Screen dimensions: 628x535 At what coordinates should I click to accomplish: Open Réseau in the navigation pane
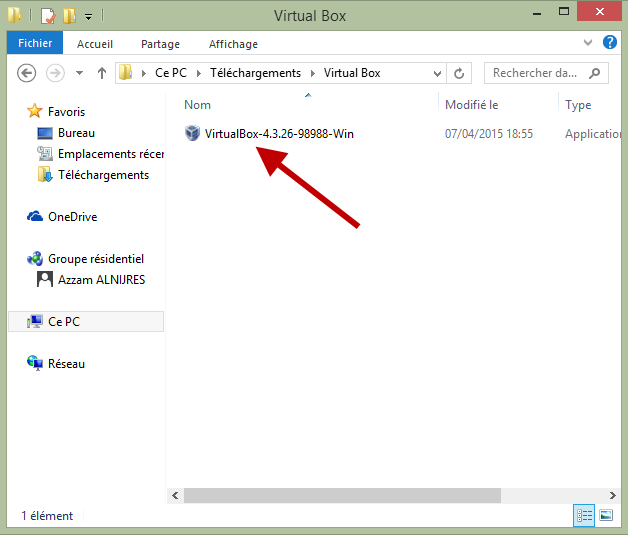pos(66,364)
